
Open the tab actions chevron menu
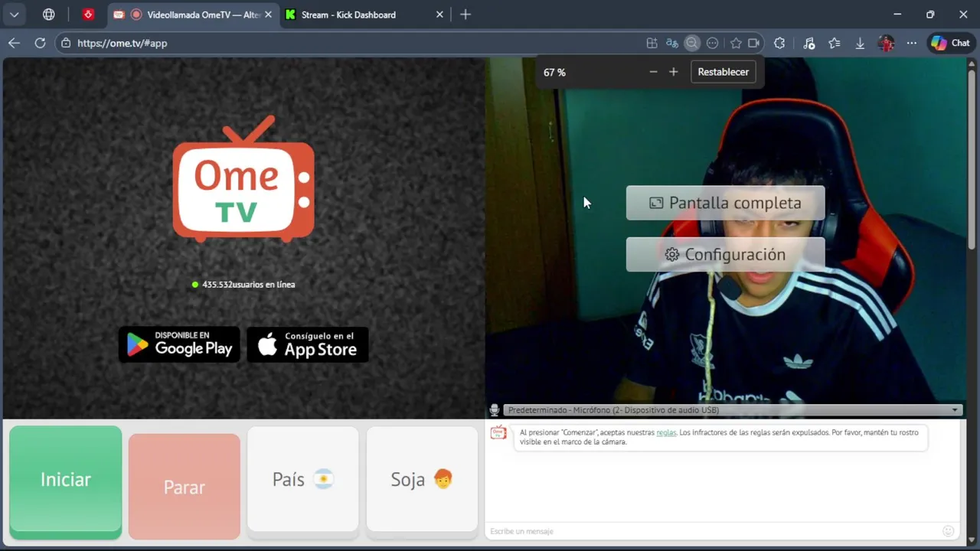[x=15, y=15]
